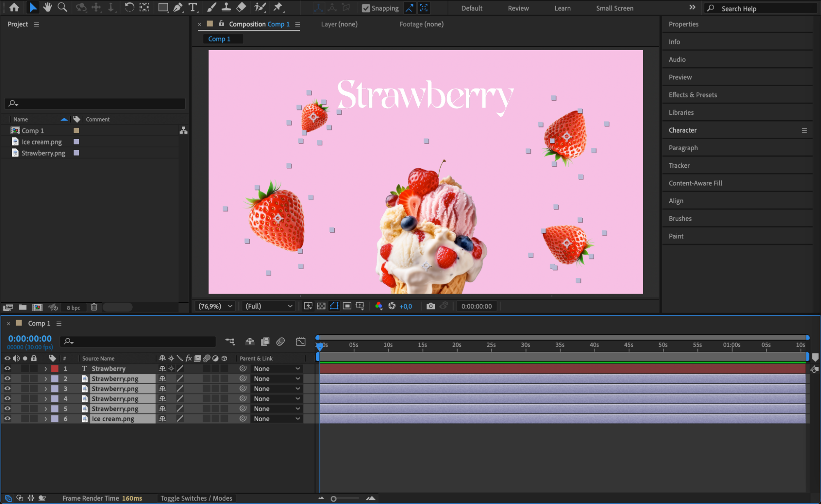
Task: Open the magnification ratio dropdown (76,9%)
Action: pyautogui.click(x=216, y=306)
